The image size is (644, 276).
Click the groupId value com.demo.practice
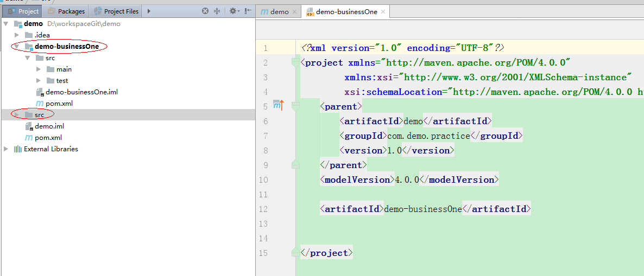tap(428, 136)
